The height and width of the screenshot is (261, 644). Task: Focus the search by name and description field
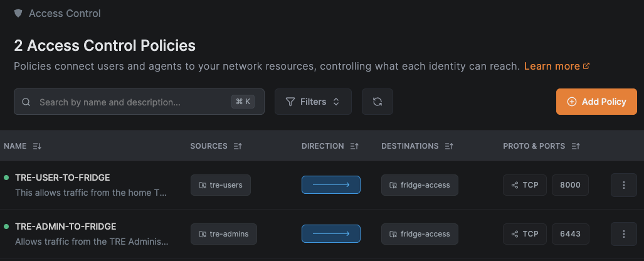(x=139, y=102)
